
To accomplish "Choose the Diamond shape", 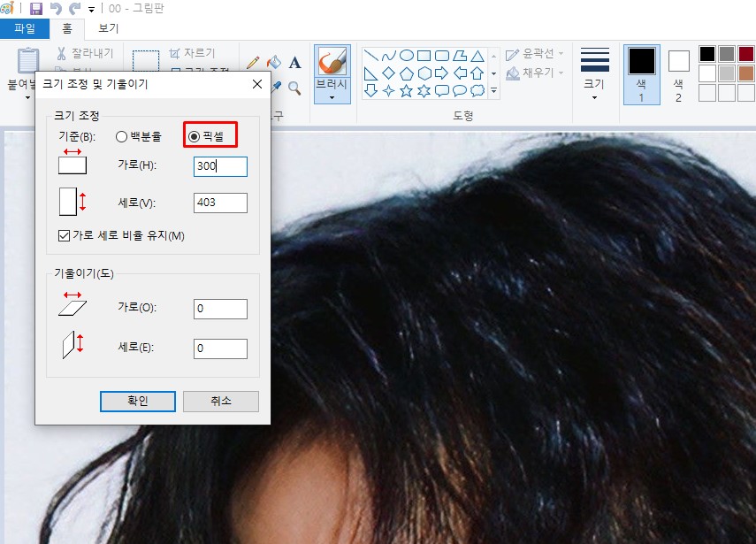I will 388,73.
